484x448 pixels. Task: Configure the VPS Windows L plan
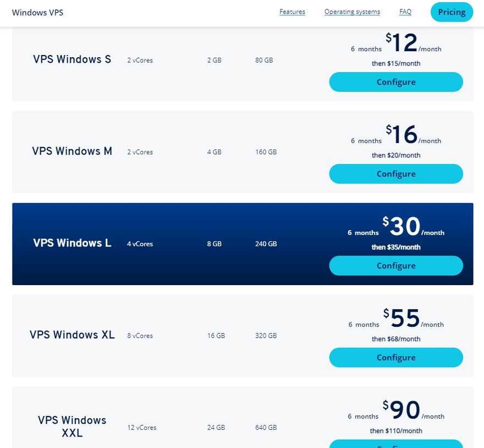tap(396, 265)
